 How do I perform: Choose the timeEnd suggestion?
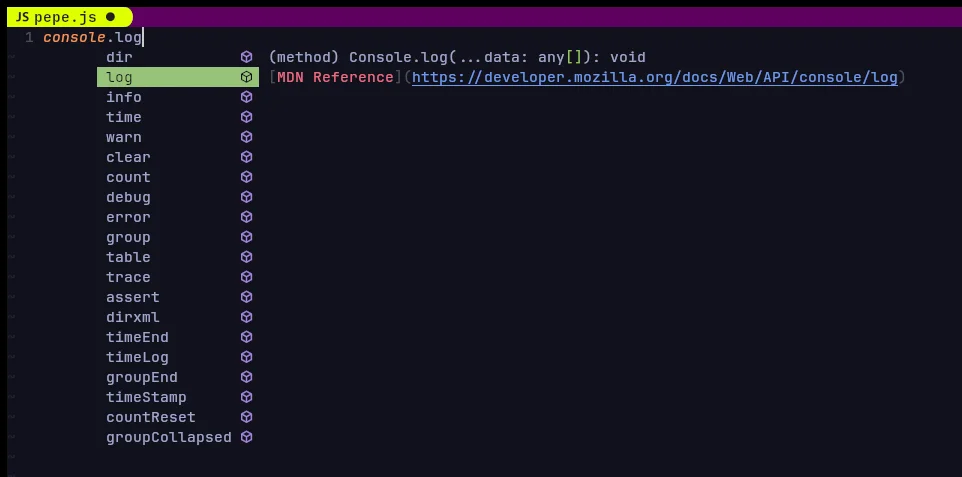[178, 337]
